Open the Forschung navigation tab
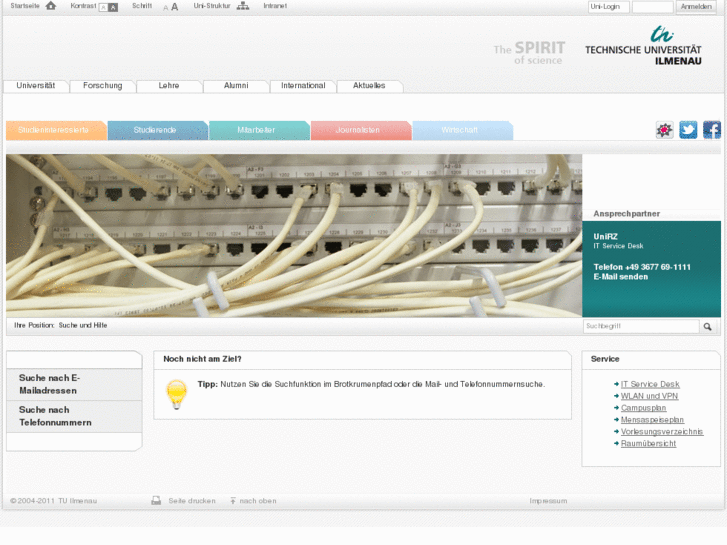The image size is (727, 545). pos(102,86)
